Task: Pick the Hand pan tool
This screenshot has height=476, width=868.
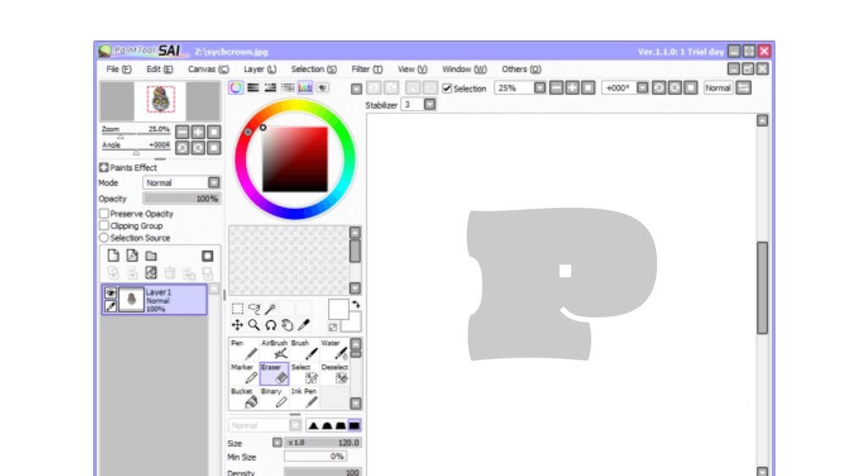Action: 287,325
